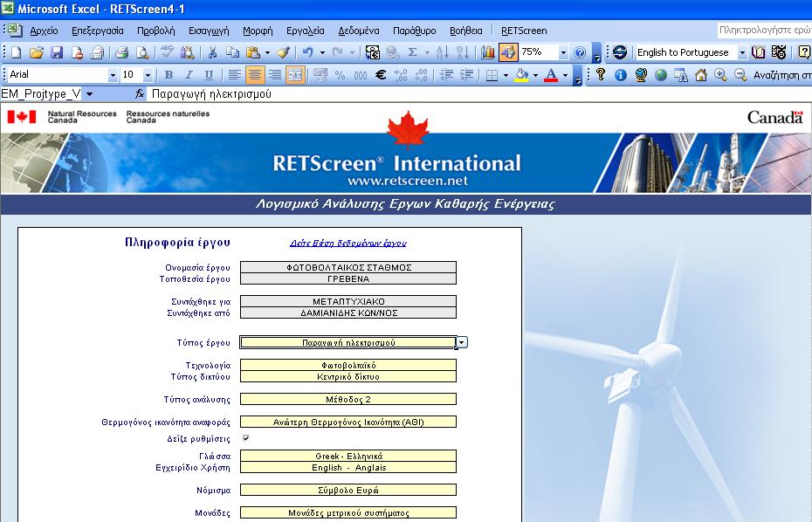Toggle Italic formatting
The image size is (812, 522).
pos(189,75)
